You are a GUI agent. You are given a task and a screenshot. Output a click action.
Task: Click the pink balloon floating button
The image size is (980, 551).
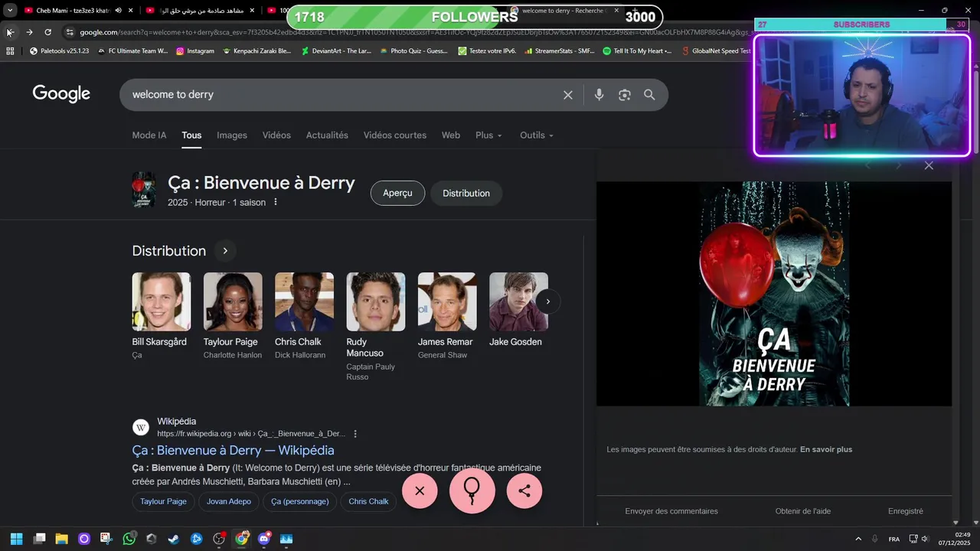click(472, 491)
